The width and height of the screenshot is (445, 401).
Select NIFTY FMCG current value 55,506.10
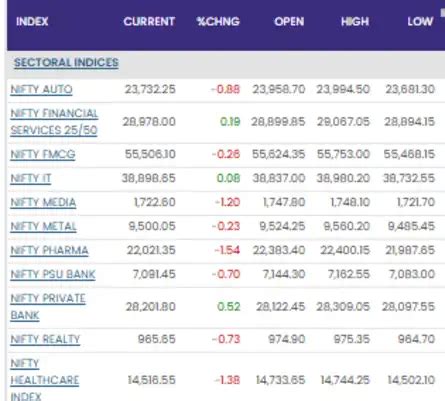coord(150,154)
